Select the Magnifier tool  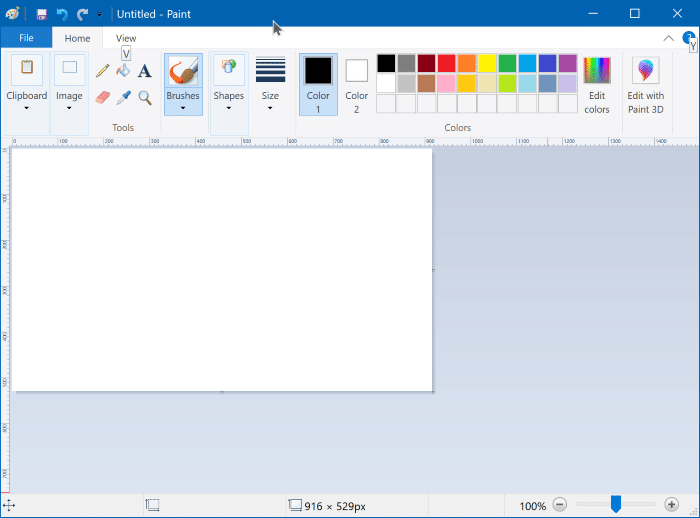pos(144,97)
